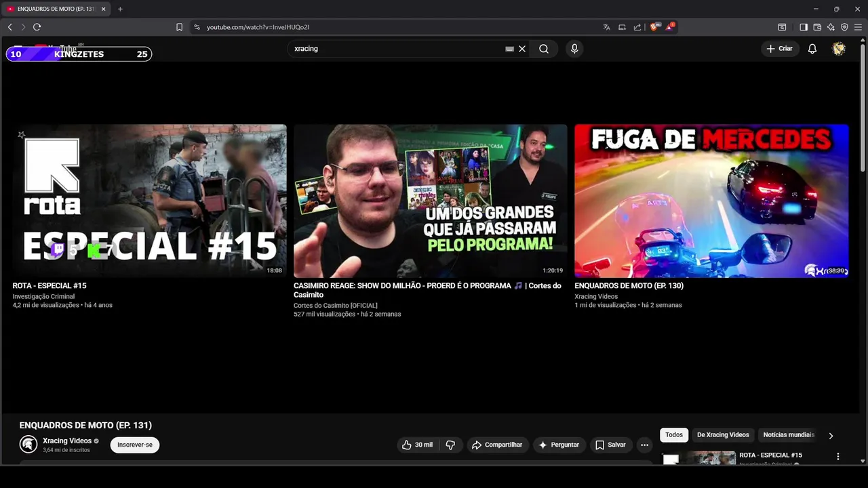Like the video (30 mil)
The image size is (868, 488).
click(417, 445)
